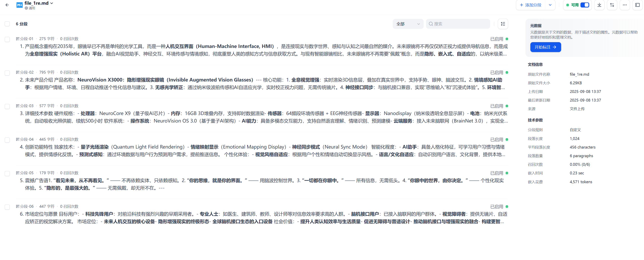Click the 添加分段 button

click(531, 5)
